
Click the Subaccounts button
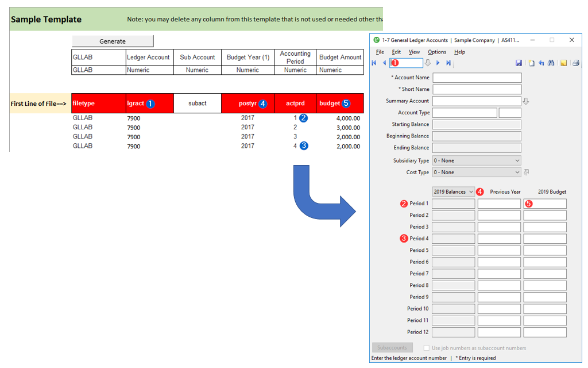tap(392, 348)
